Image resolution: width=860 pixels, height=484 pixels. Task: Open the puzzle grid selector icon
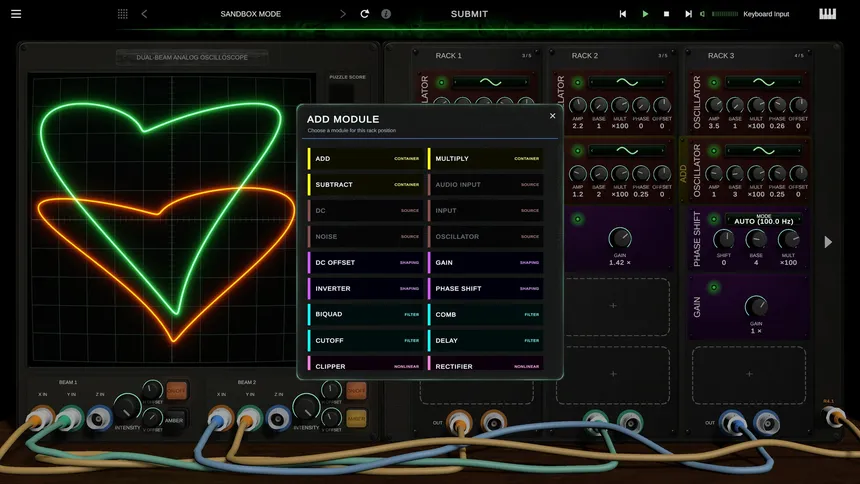pyautogui.click(x=123, y=14)
